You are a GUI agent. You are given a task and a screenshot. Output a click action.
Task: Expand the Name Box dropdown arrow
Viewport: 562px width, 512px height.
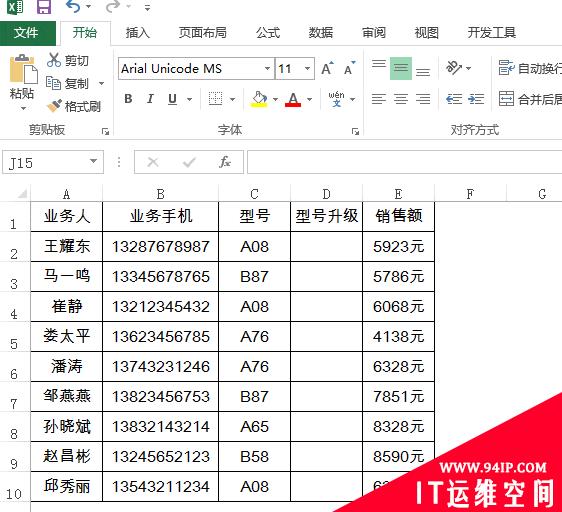point(93,162)
